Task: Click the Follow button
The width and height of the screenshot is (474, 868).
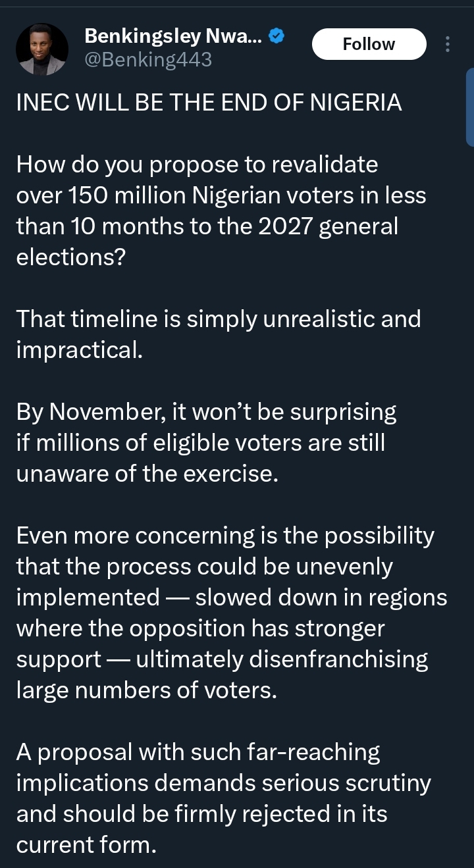Action: coord(369,43)
